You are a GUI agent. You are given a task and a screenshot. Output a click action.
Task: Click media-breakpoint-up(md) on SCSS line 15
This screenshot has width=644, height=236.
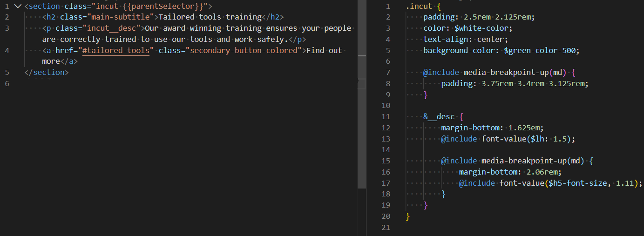click(x=532, y=161)
